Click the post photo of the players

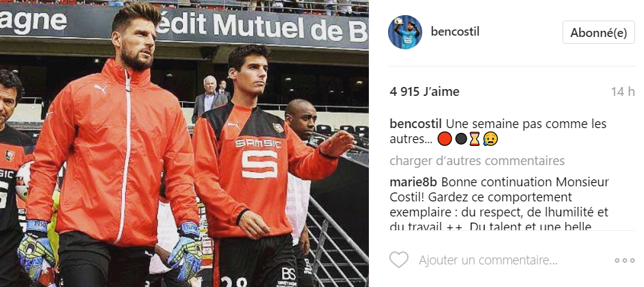184,144
